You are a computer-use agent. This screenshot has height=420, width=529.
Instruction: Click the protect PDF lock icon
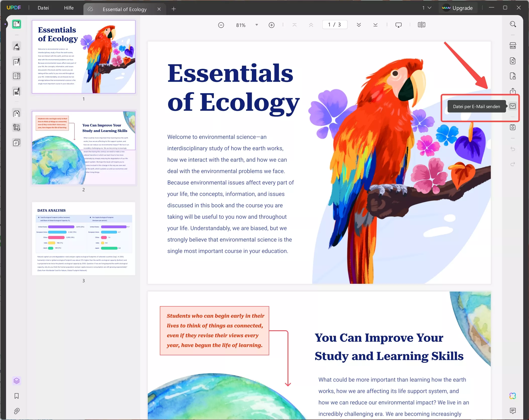(x=513, y=76)
